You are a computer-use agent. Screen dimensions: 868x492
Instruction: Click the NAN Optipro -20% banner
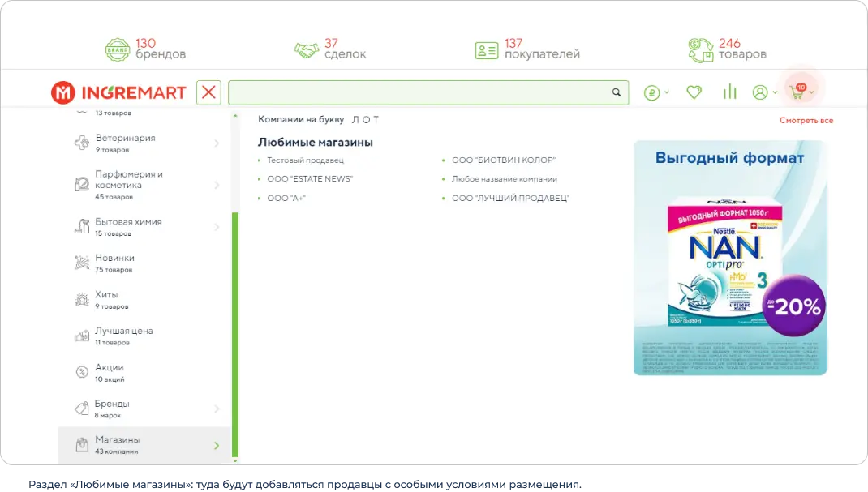coord(730,258)
